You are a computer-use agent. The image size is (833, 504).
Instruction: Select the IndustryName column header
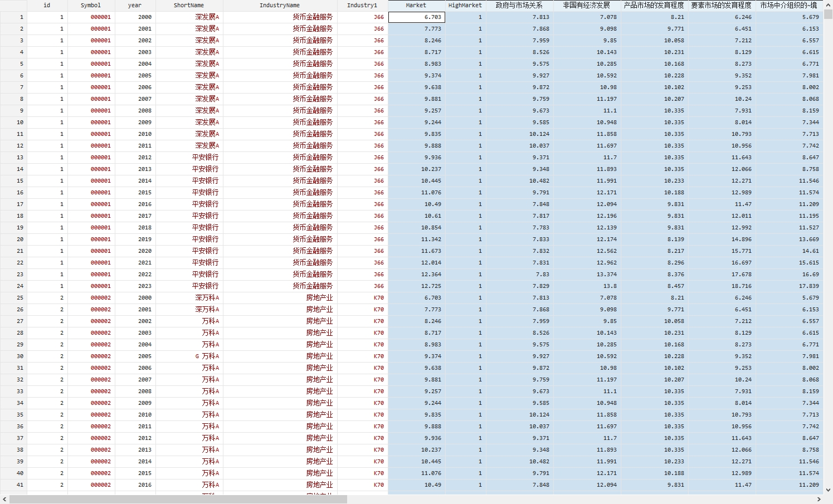pos(280,6)
